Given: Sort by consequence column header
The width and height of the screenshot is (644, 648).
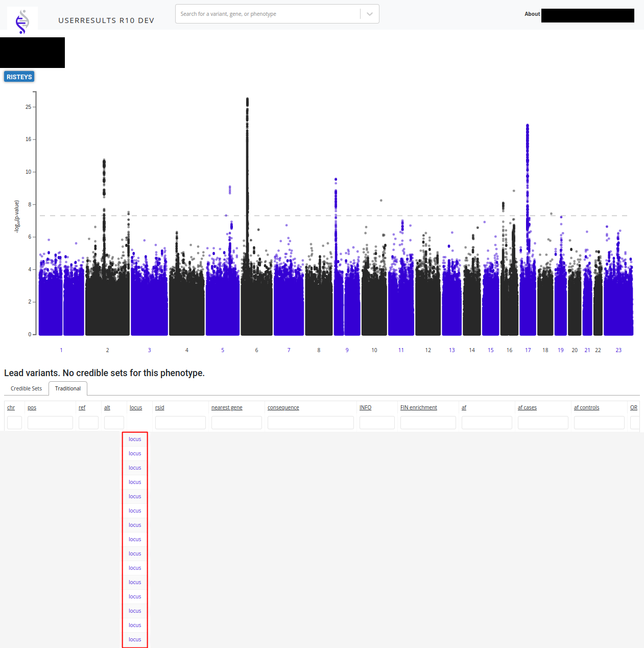Looking at the screenshot, I should coord(283,408).
